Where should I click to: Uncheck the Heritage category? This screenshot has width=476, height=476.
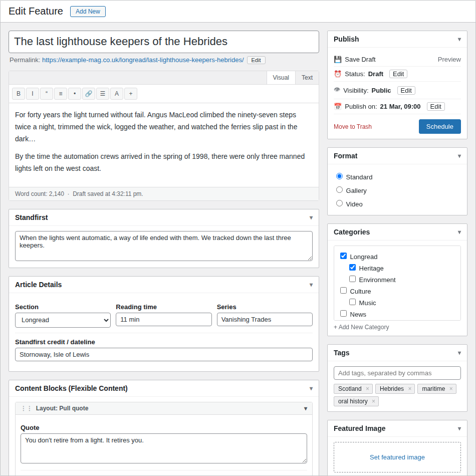[x=352, y=268]
